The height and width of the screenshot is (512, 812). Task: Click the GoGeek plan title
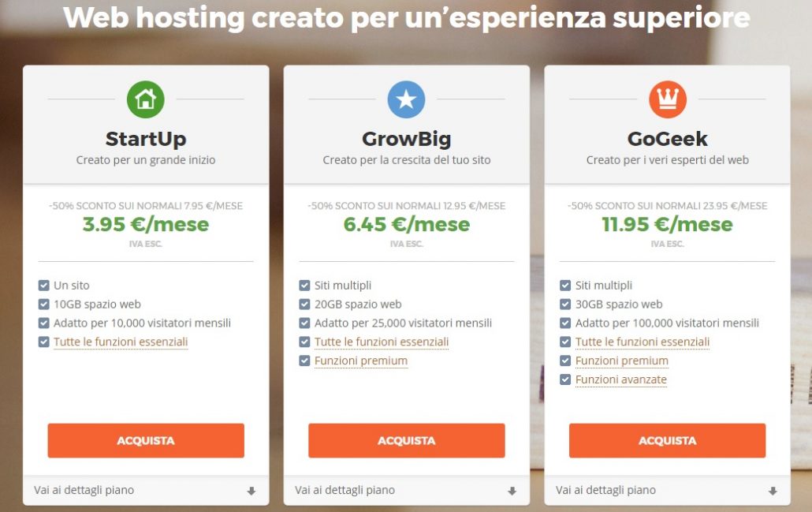click(668, 139)
